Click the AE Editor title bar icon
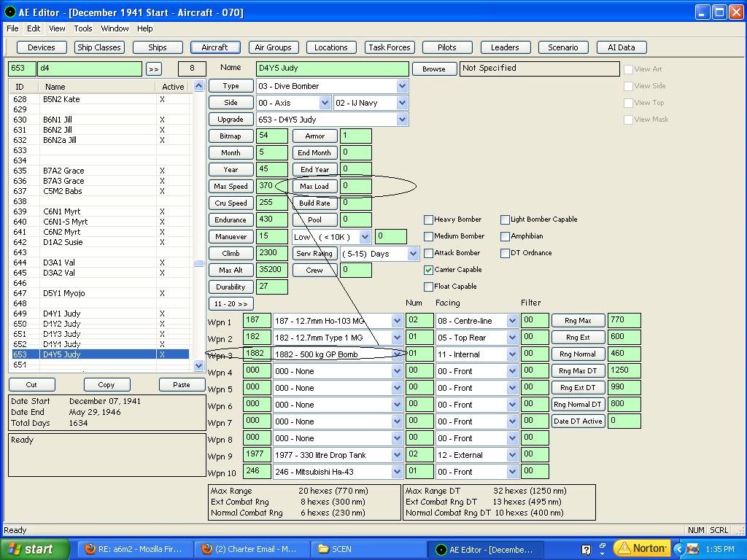The width and height of the screenshot is (747, 560). (x=10, y=12)
